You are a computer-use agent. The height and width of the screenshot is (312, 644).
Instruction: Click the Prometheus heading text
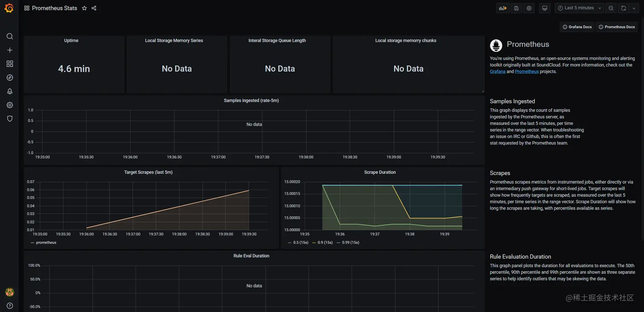tap(528, 44)
